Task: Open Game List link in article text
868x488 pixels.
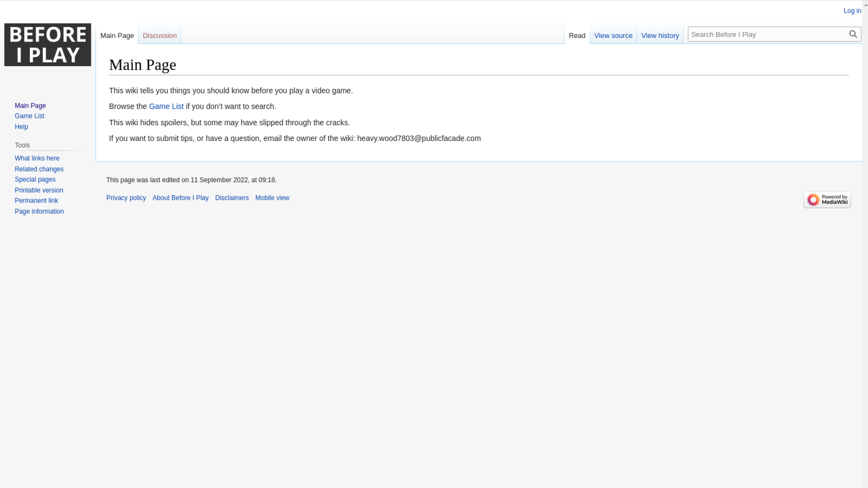Action: pos(166,106)
